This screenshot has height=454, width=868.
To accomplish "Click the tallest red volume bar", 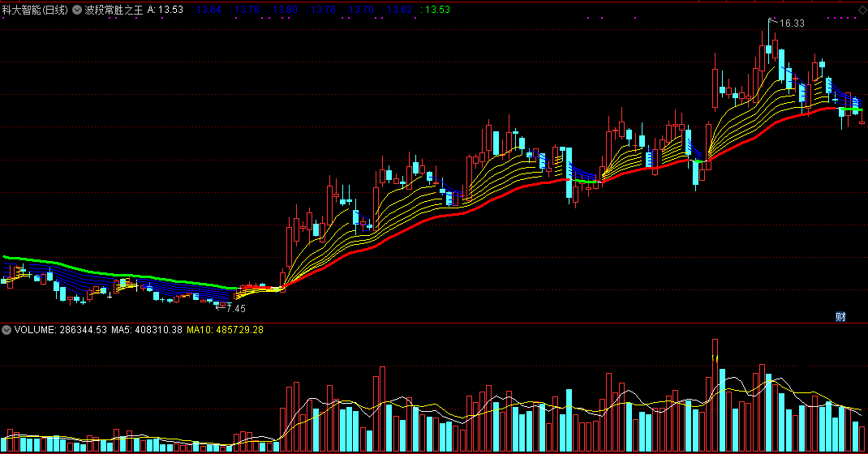I will click(x=715, y=396).
